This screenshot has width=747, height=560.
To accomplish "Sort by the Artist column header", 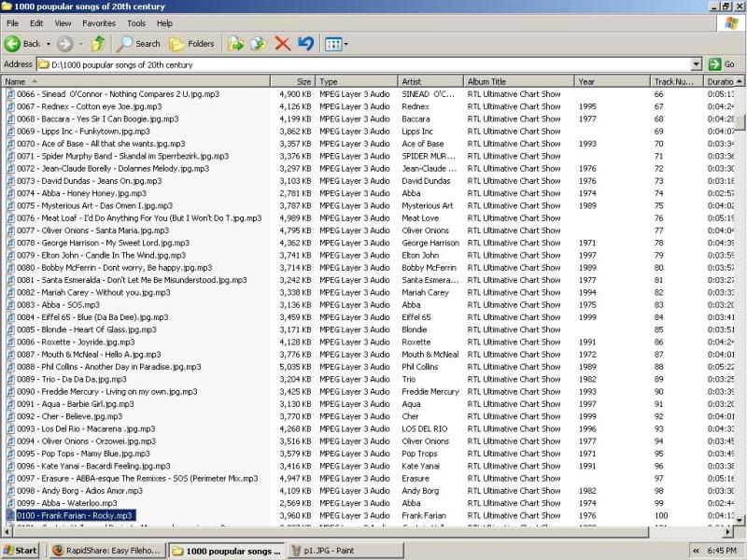I will pos(430,81).
